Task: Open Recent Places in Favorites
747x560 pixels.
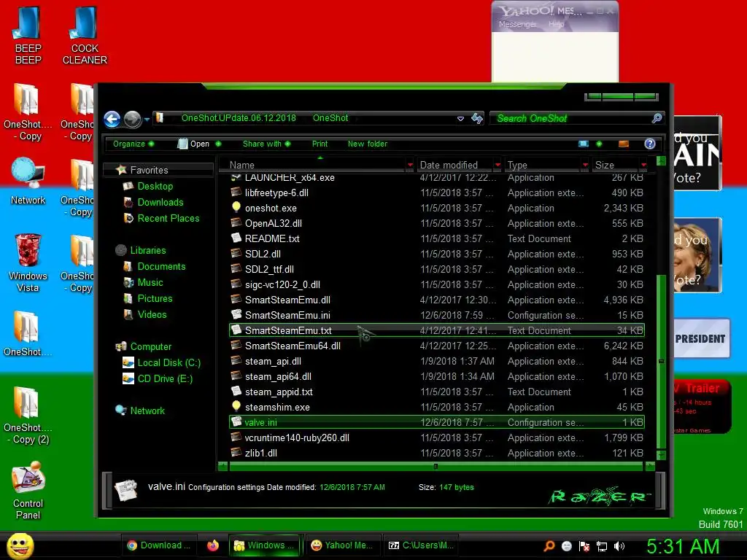Action: [169, 219]
